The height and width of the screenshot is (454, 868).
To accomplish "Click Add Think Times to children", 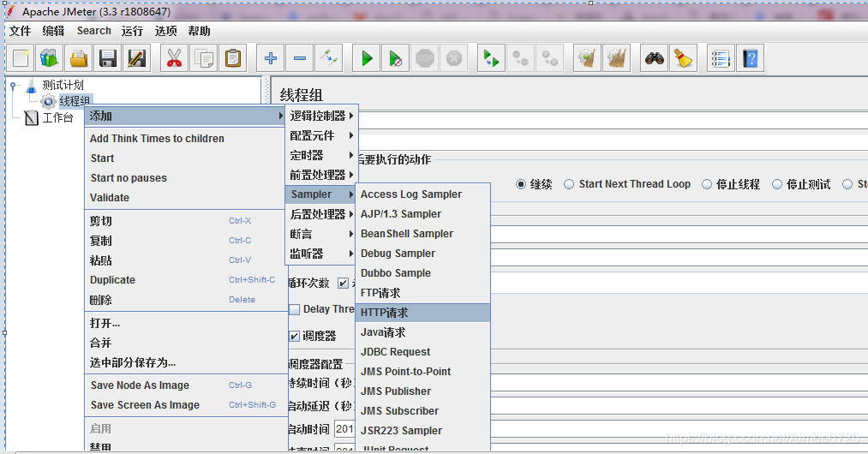I will 185,139.
